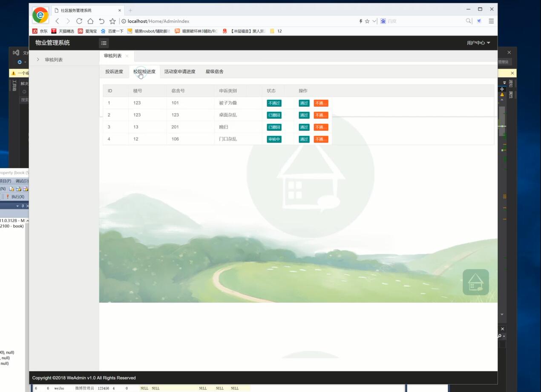This screenshot has height=392, width=541.
Task: Click the Visual Studio logo behind the browser
Action: point(16,53)
